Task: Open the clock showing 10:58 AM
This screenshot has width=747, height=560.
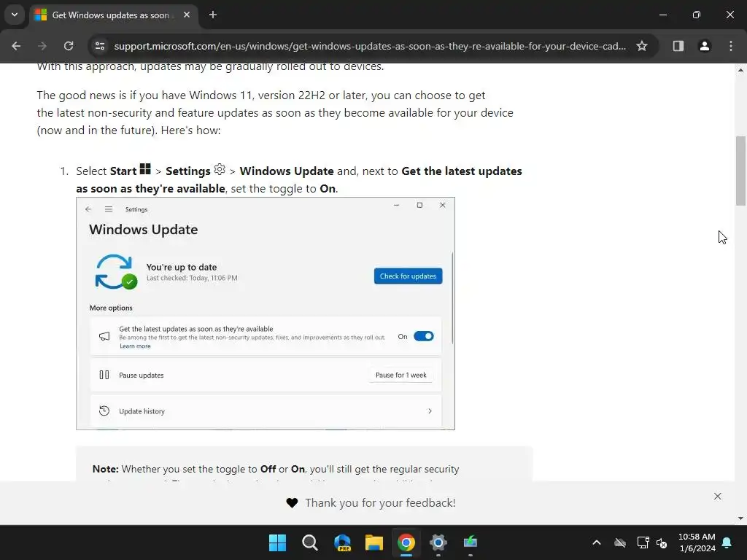Action: tap(697, 542)
